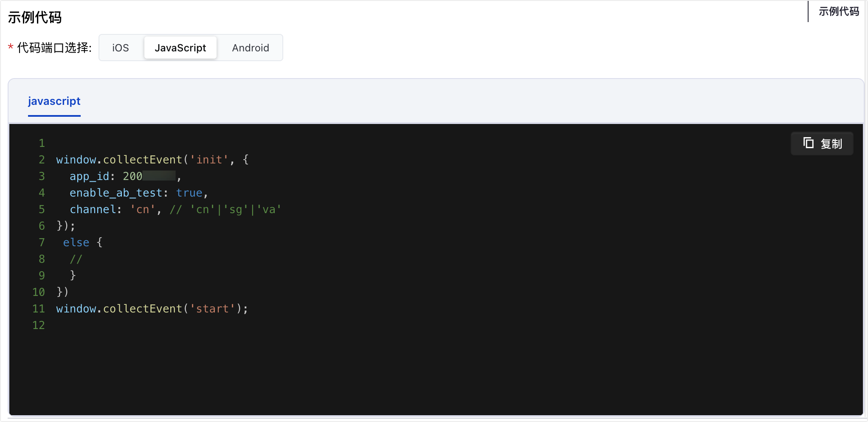Click the else { code line
Screen dimensions: 868x422
click(x=83, y=242)
